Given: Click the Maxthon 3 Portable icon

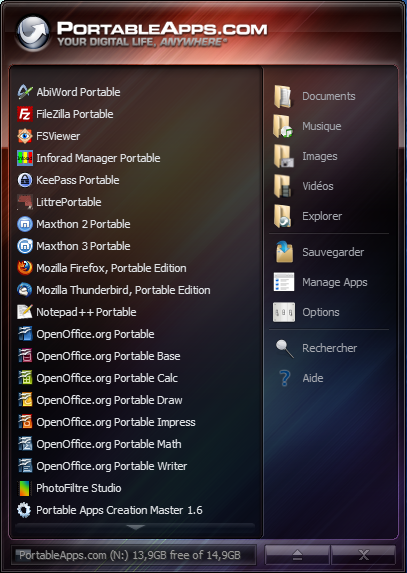Looking at the screenshot, I should 25,246.
